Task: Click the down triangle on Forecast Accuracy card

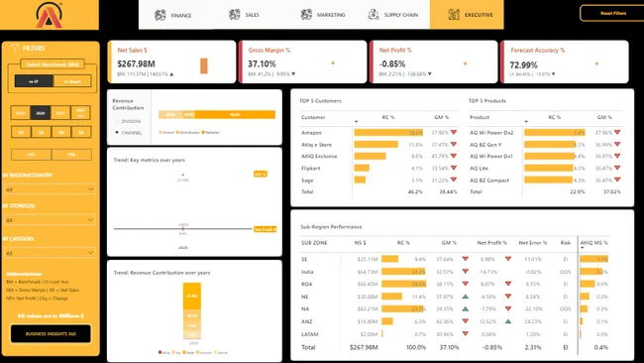Action: pos(554,74)
